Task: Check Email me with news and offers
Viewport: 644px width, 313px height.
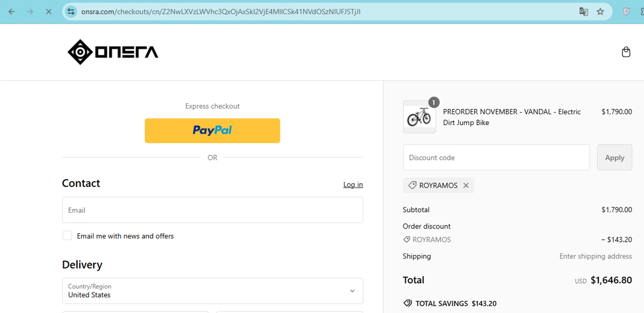Action: tap(67, 235)
